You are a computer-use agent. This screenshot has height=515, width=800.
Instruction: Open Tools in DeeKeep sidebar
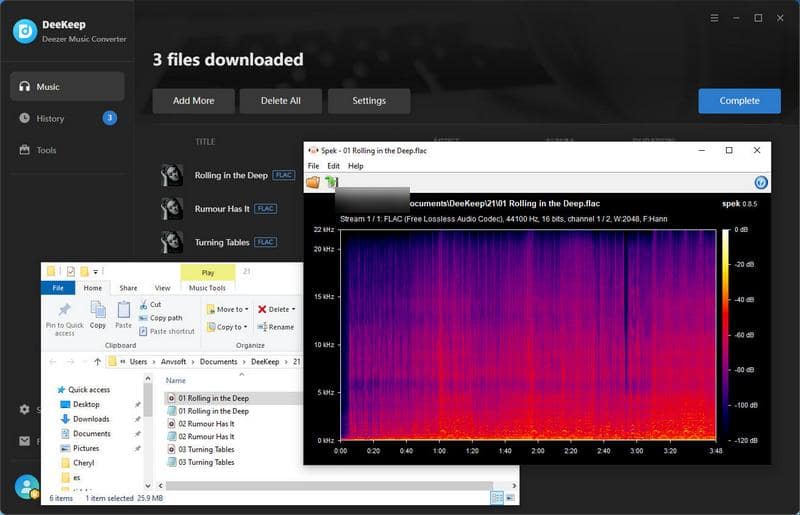point(67,150)
